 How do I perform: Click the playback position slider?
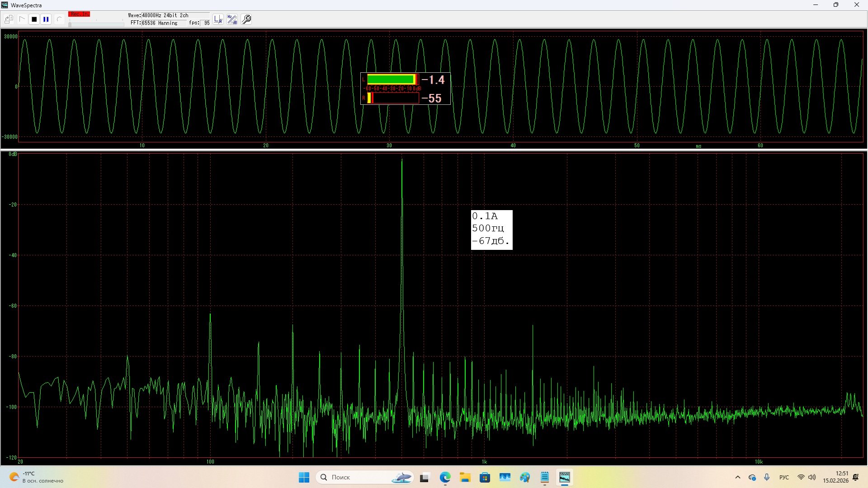(x=96, y=24)
